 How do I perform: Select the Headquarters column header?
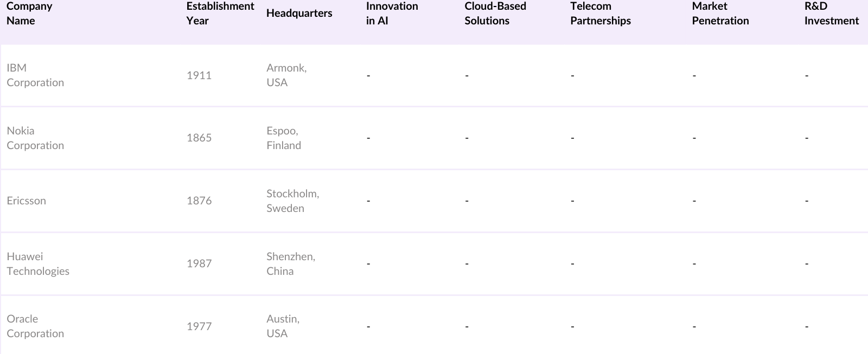[299, 14]
